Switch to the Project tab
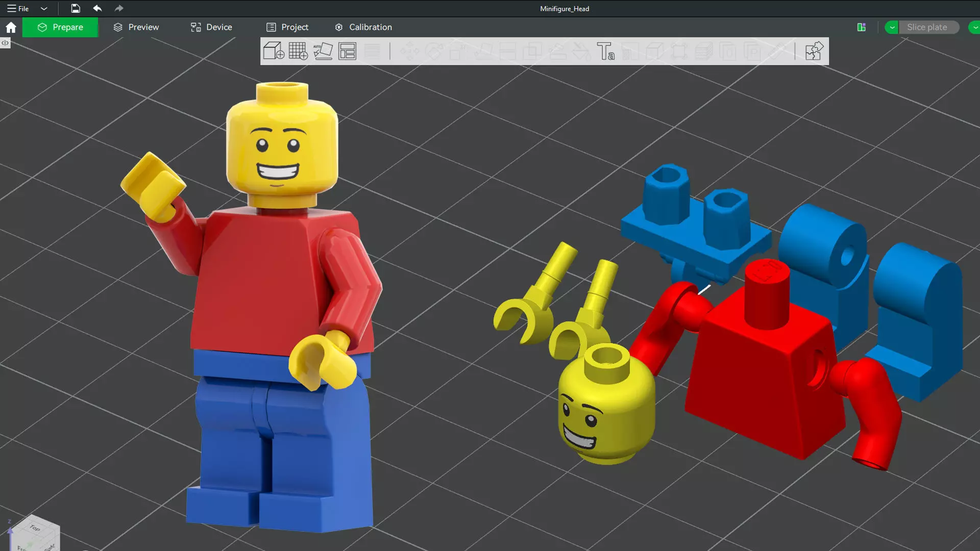Screen dimensions: 980x551 point(287,27)
